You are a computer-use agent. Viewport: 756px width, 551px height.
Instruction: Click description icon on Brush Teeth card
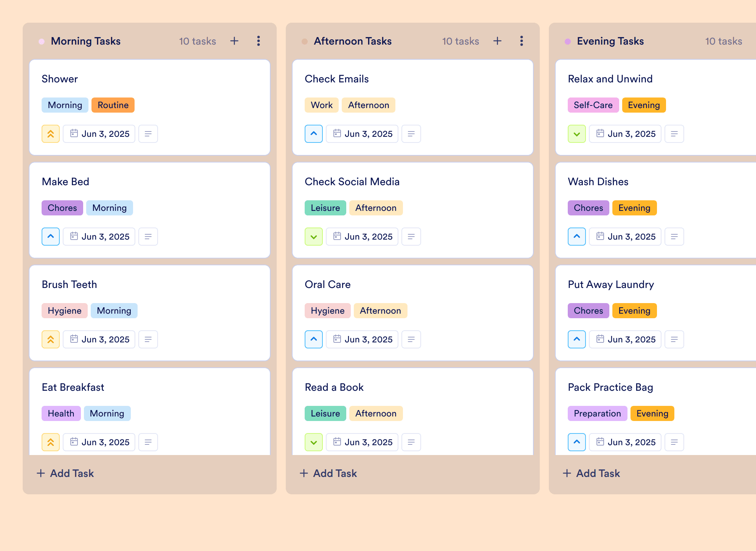148,339
